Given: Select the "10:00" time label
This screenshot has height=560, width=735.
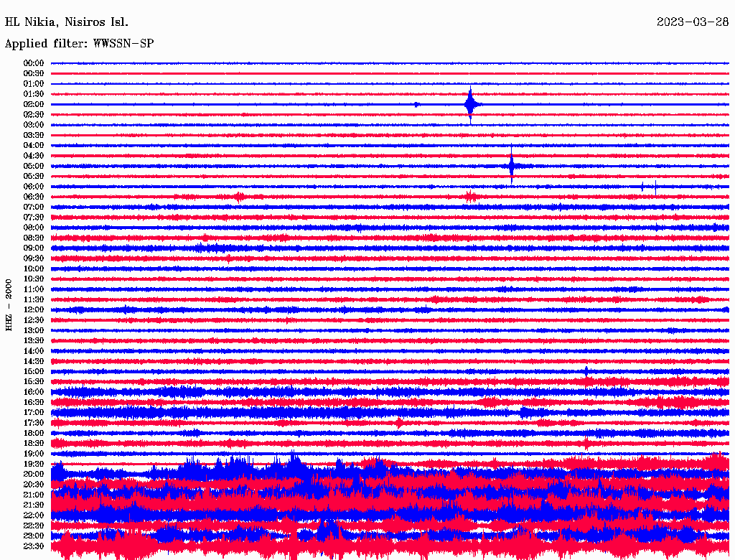Looking at the screenshot, I should (33, 269).
